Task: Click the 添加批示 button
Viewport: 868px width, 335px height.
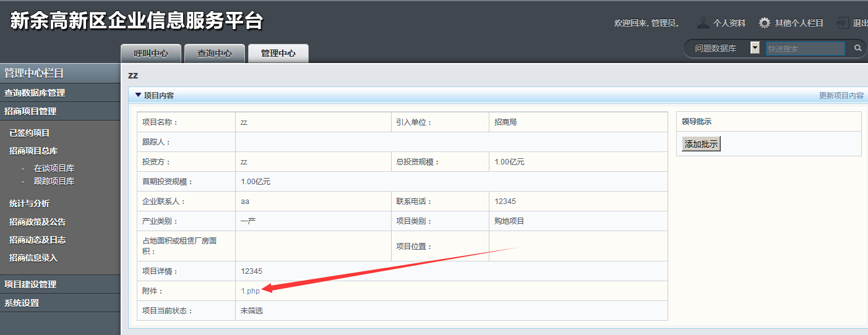Action: 701,144
